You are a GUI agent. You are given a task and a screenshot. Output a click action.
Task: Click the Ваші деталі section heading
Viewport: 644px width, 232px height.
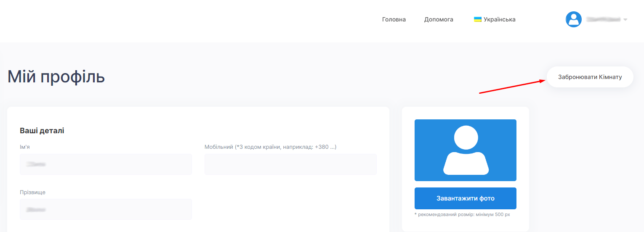pos(42,131)
